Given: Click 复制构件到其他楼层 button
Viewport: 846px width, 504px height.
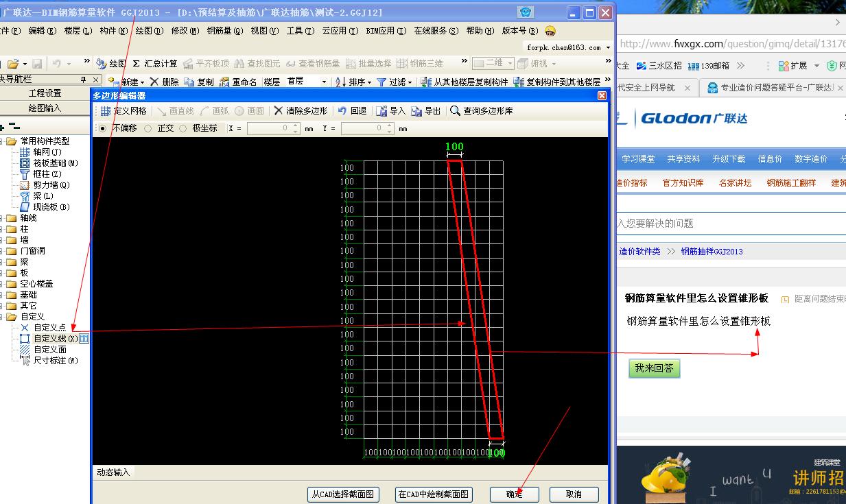Looking at the screenshot, I should point(557,82).
